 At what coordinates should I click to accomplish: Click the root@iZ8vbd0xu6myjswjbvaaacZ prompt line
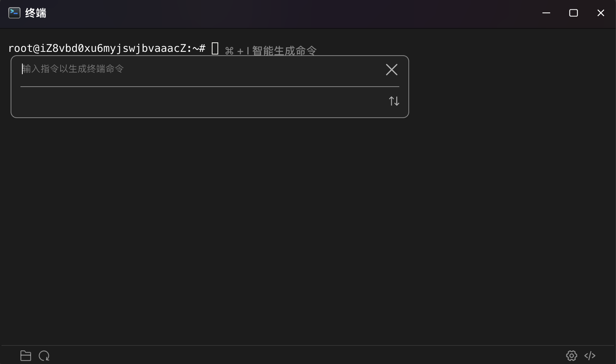[107, 48]
